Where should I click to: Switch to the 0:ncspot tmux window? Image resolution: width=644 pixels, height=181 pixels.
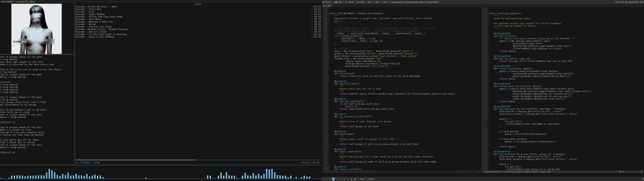[8, 2]
